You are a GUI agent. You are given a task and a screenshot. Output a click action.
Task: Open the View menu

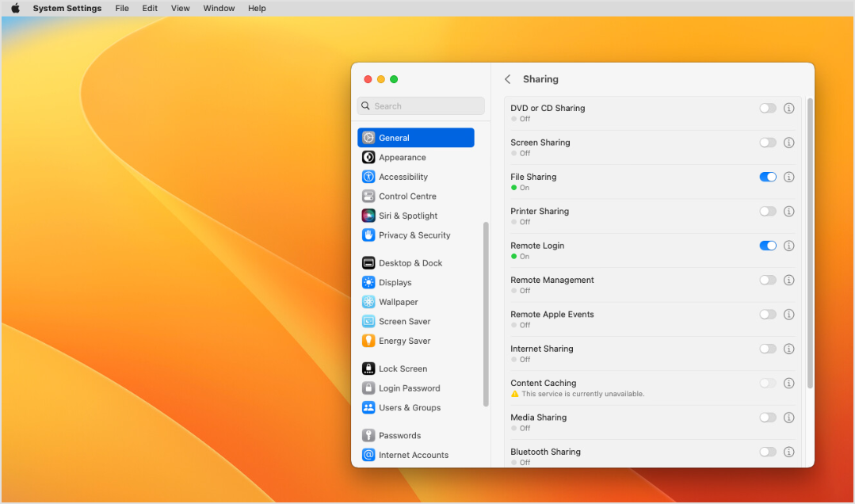[x=180, y=8]
